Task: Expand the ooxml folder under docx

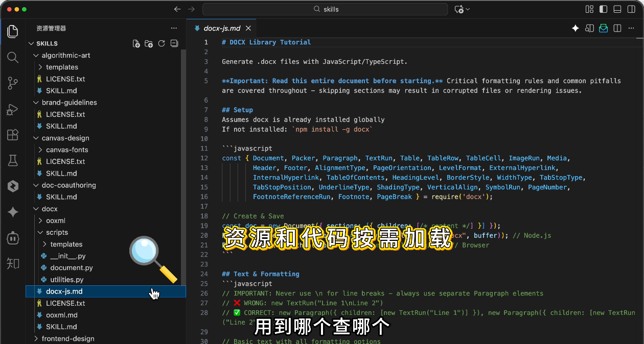Action: coord(56,220)
